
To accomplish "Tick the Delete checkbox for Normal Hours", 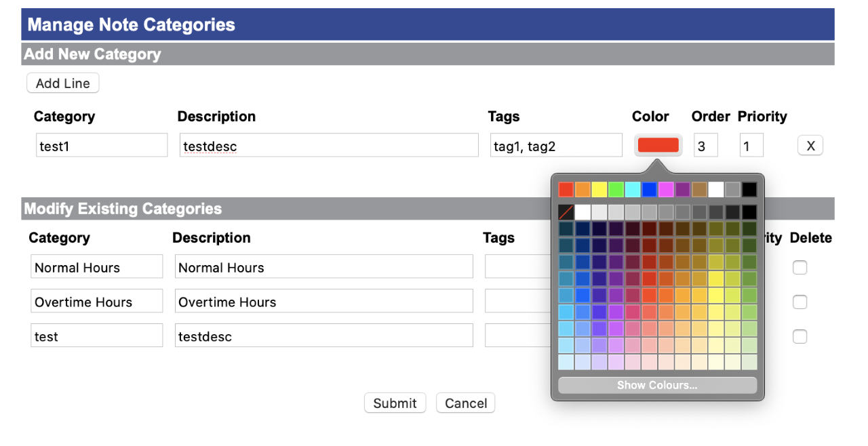I will click(800, 268).
